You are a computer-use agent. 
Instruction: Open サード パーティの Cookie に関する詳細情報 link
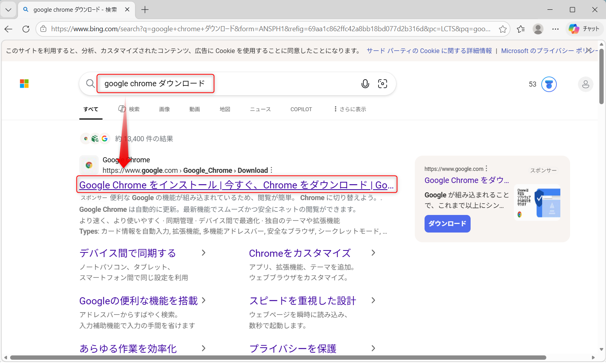[x=429, y=51]
